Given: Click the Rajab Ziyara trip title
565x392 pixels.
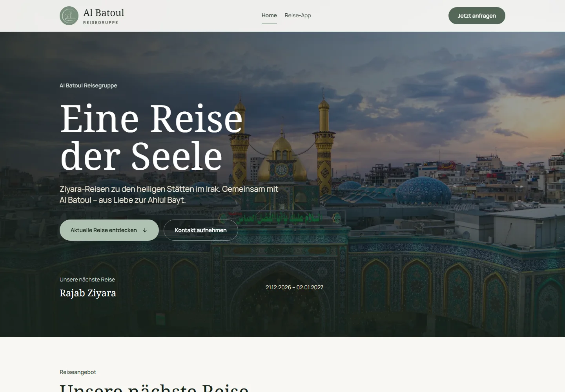Looking at the screenshot, I should (88, 293).
